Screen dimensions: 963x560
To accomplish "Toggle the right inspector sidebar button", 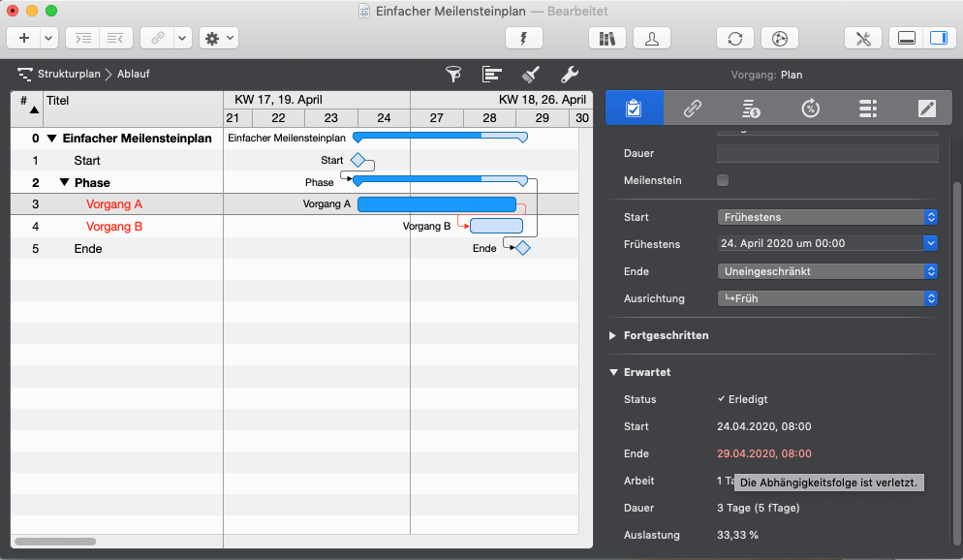I will tap(937, 38).
